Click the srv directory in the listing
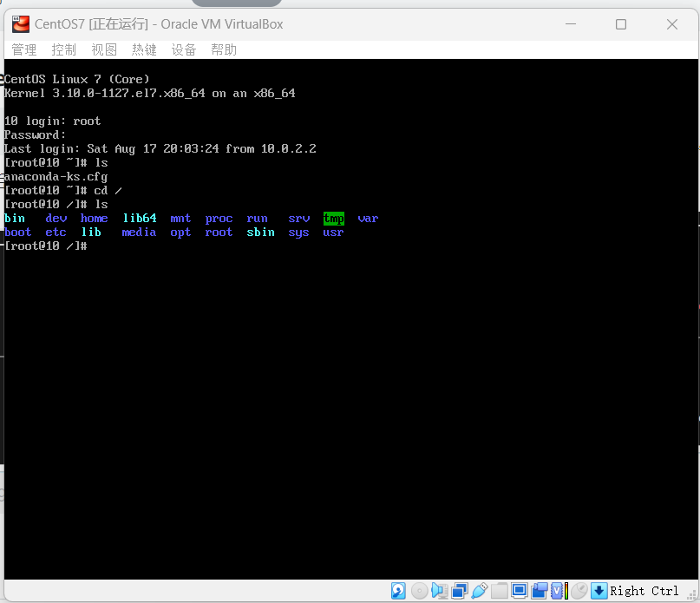Screen dimensions: 700x603 299,219
